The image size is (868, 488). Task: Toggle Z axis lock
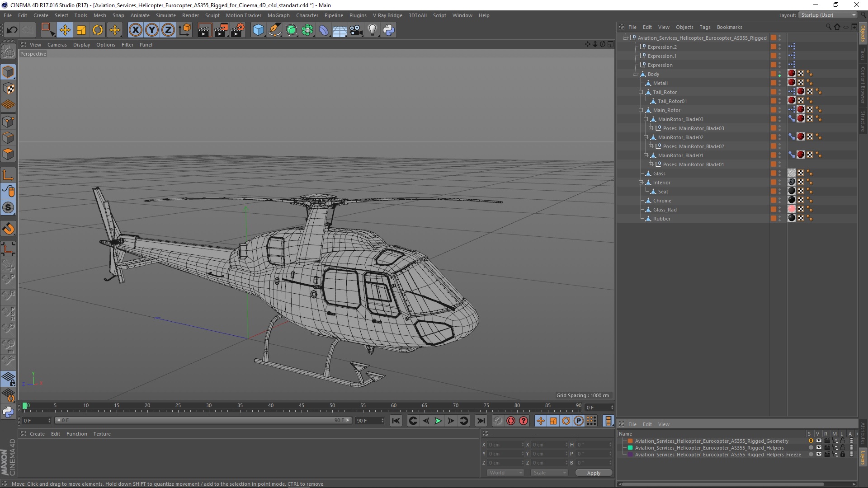coord(168,30)
